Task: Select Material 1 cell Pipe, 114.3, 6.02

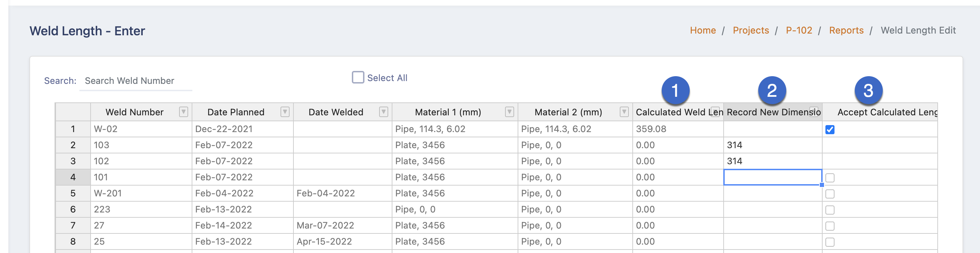Action: click(x=455, y=129)
